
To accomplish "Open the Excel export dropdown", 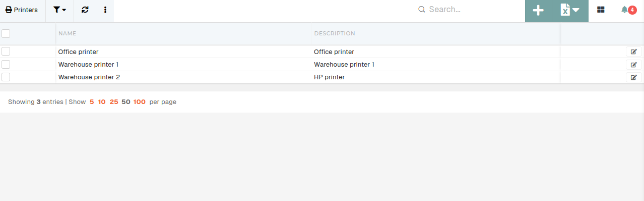I will [570, 10].
